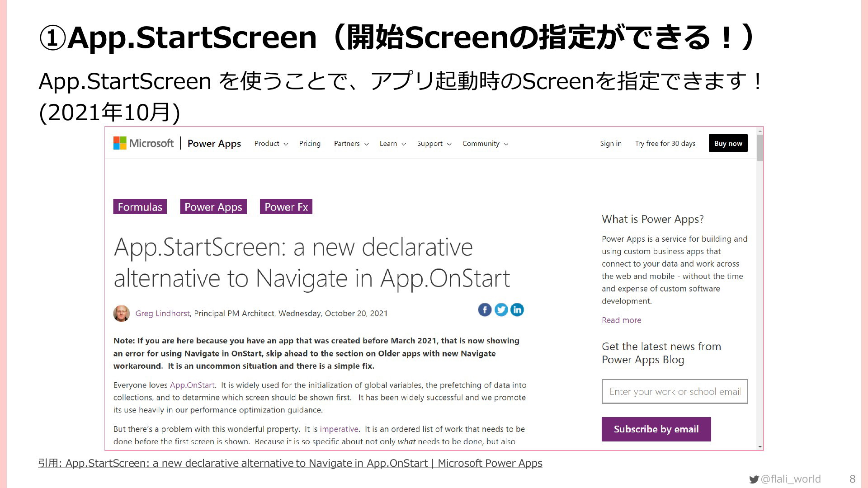Open the App.OnStart link in article
This screenshot has height=488, width=868.
[x=192, y=385]
